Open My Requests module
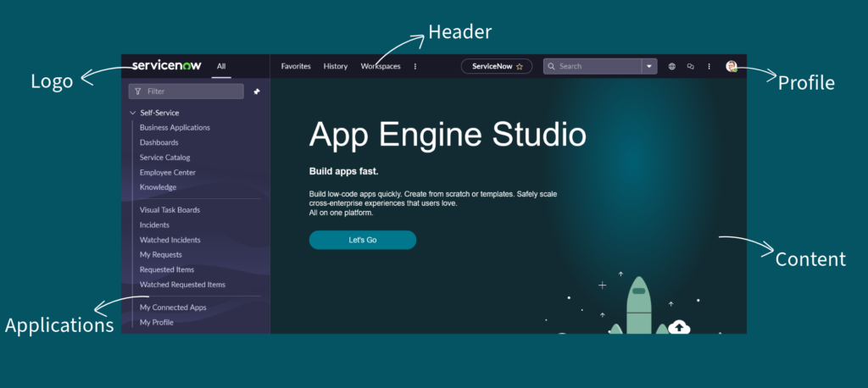The image size is (868, 388). pyautogui.click(x=160, y=255)
